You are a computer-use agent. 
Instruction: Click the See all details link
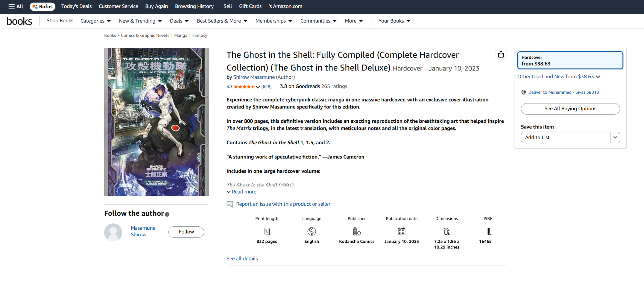tap(242, 258)
